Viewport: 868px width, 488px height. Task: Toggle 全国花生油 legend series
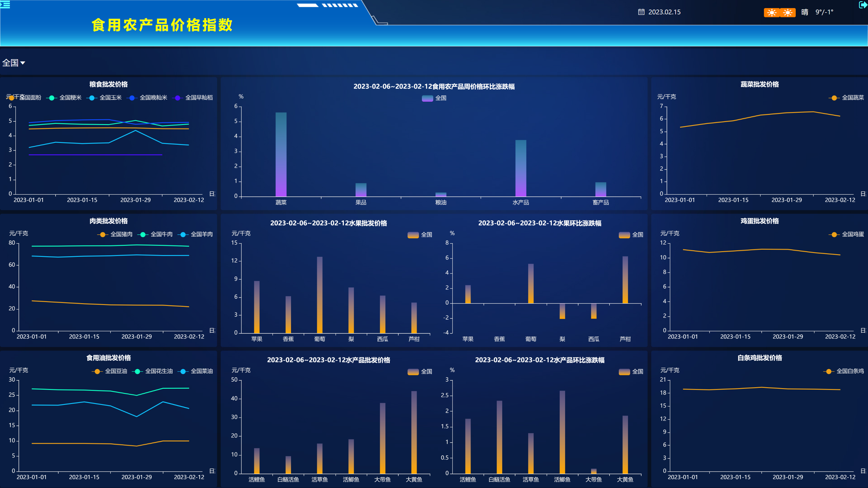[152, 371]
